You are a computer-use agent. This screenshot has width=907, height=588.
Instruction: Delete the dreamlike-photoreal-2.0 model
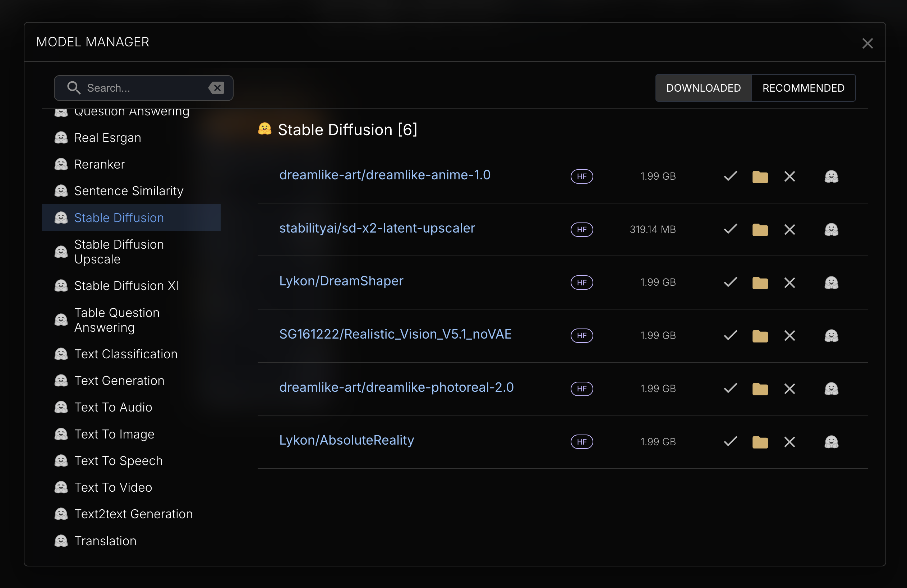click(x=789, y=389)
